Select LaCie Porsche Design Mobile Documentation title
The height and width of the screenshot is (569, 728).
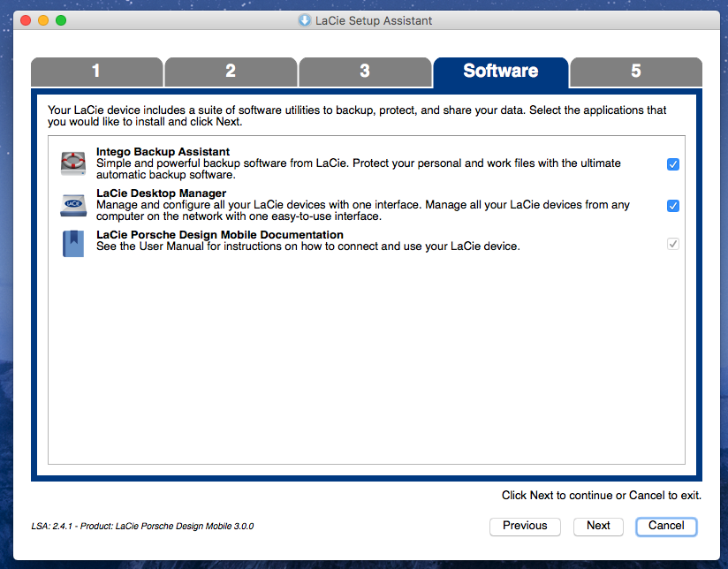point(220,234)
